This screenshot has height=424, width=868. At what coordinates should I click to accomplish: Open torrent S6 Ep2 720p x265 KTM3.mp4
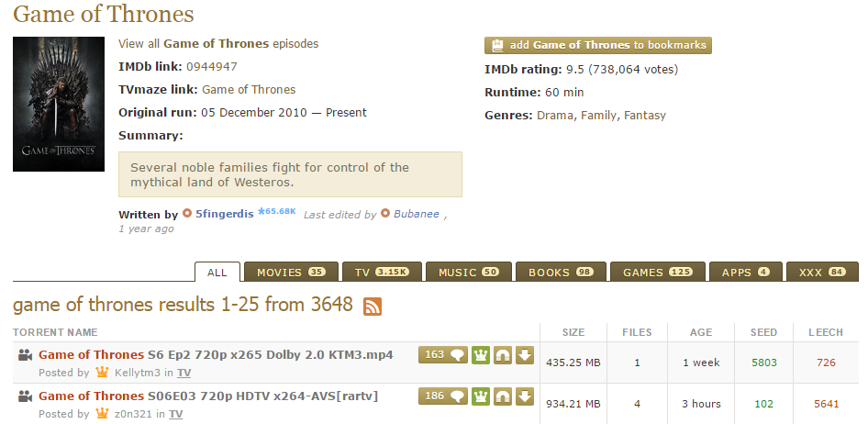click(x=216, y=355)
